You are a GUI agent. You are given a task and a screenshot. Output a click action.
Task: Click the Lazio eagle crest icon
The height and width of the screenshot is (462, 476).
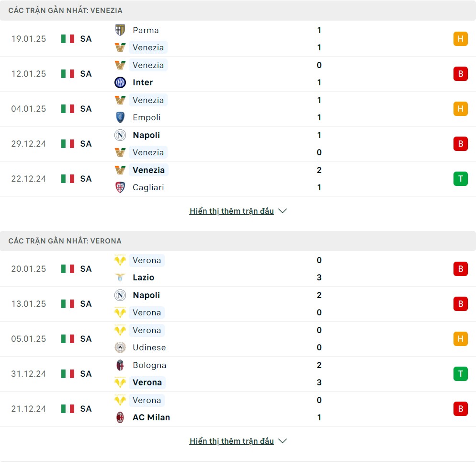coord(120,277)
